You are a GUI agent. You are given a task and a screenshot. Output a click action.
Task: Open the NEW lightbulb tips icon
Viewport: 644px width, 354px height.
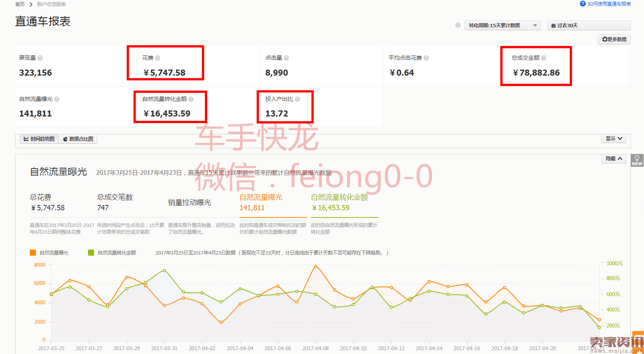[637, 160]
